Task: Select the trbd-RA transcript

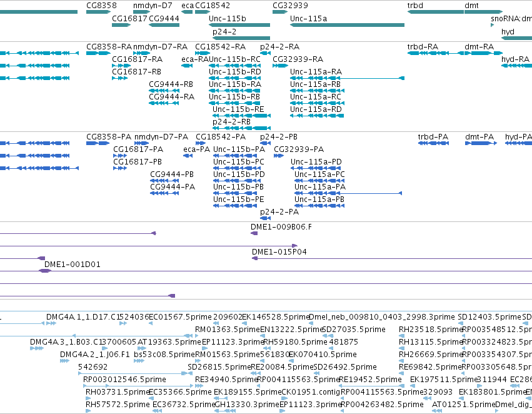Action: pyautogui.click(x=435, y=53)
